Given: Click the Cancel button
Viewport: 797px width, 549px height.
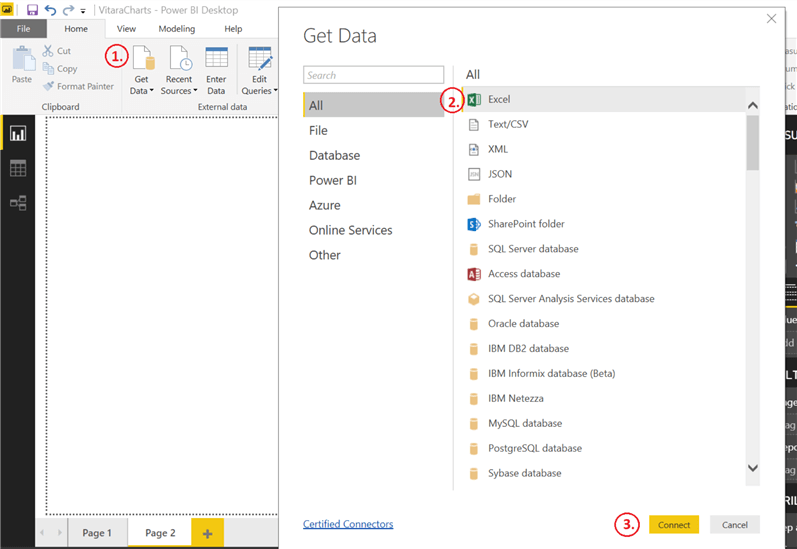Looking at the screenshot, I should click(735, 525).
